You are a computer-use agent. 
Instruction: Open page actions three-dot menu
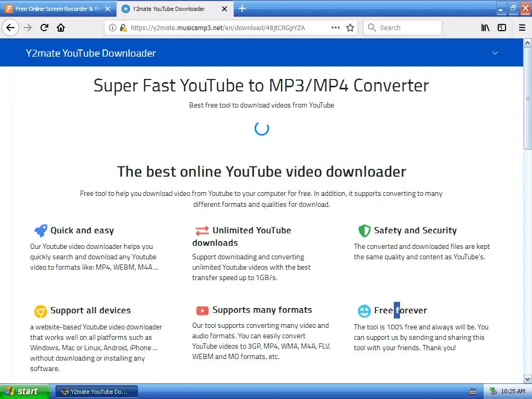tap(335, 28)
